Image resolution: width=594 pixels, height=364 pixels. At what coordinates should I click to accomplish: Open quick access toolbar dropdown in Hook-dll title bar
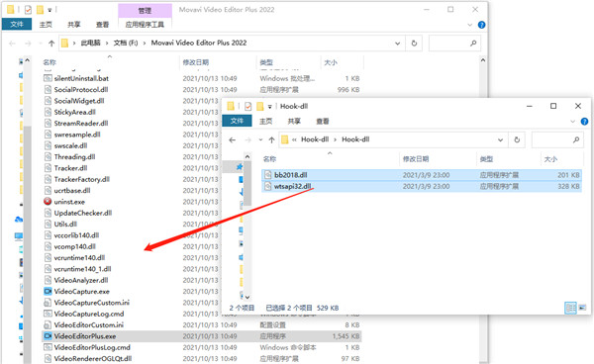pyautogui.click(x=269, y=106)
